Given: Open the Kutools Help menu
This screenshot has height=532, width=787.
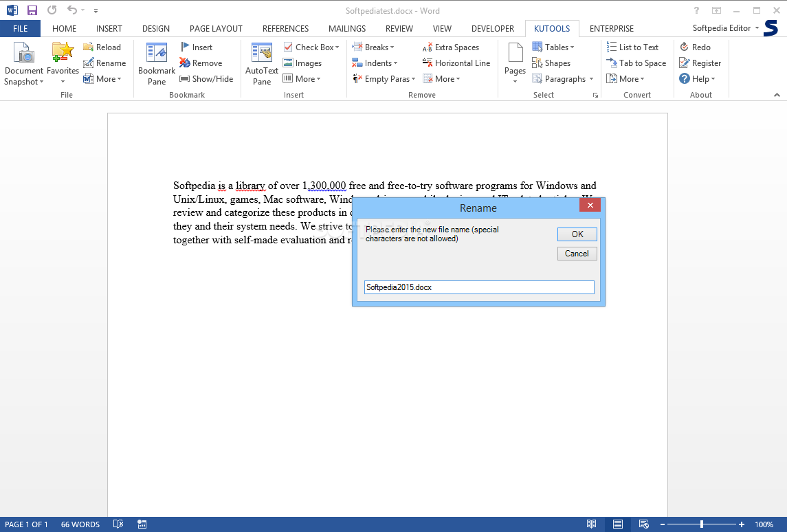Looking at the screenshot, I should click(697, 79).
